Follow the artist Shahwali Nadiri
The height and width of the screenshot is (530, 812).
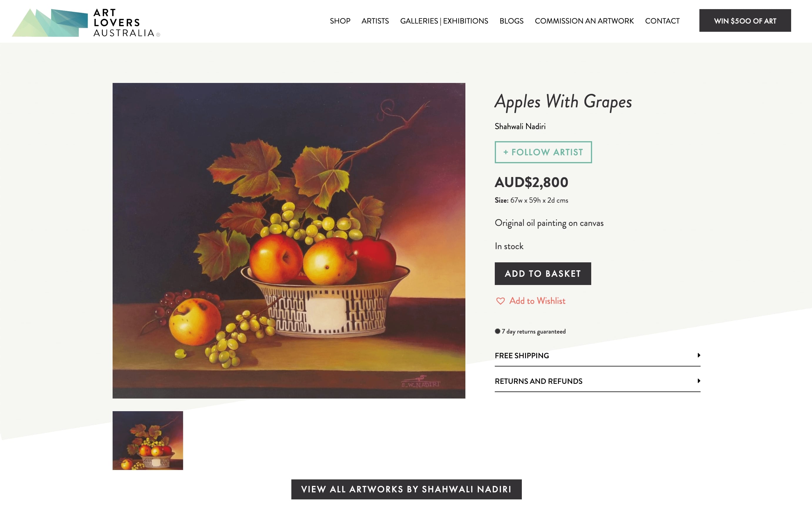pos(543,152)
